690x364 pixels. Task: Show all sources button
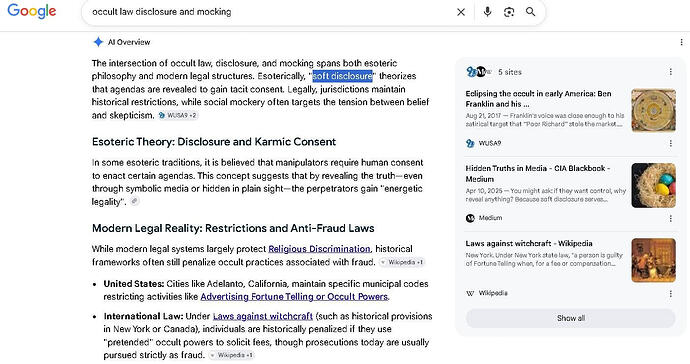pyautogui.click(x=571, y=318)
